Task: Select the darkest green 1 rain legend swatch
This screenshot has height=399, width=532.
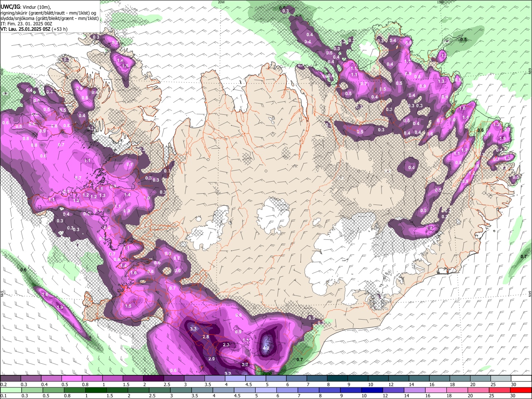Action: 96,390
